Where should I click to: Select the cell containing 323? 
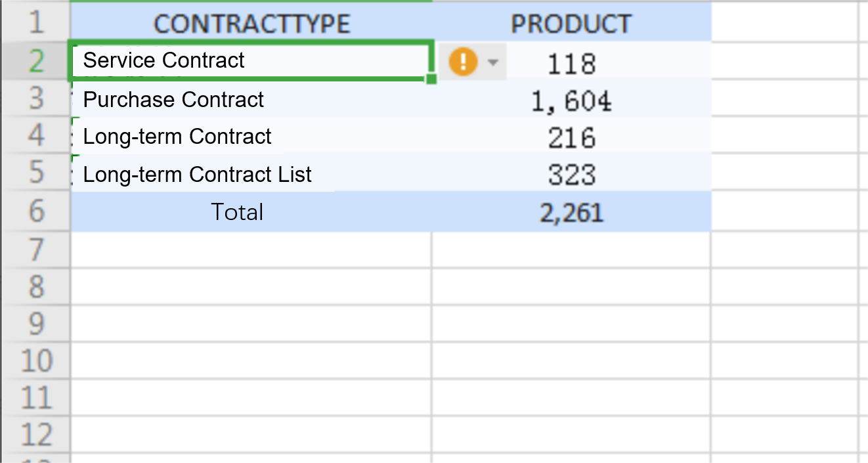pyautogui.click(x=571, y=174)
